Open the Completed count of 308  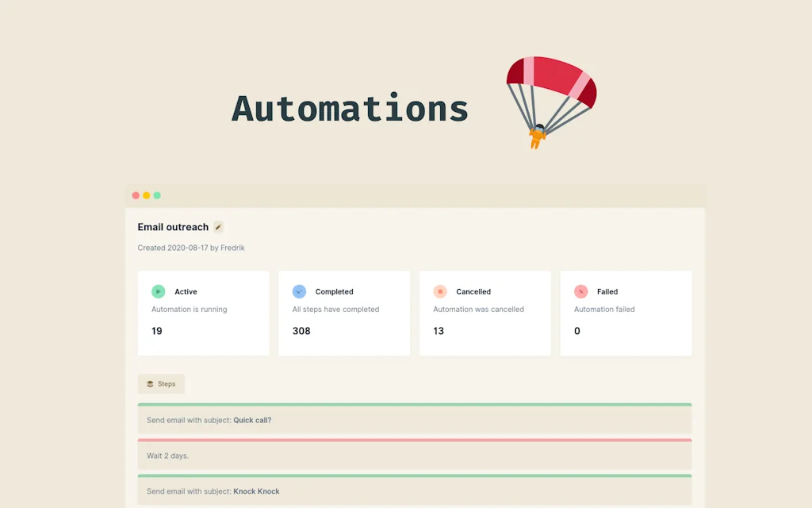point(301,331)
